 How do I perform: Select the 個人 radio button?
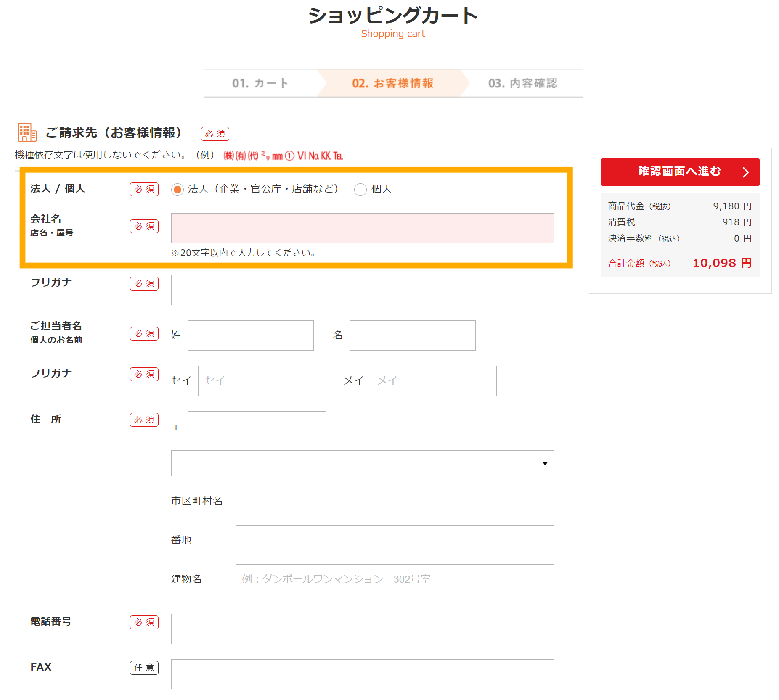click(x=360, y=190)
